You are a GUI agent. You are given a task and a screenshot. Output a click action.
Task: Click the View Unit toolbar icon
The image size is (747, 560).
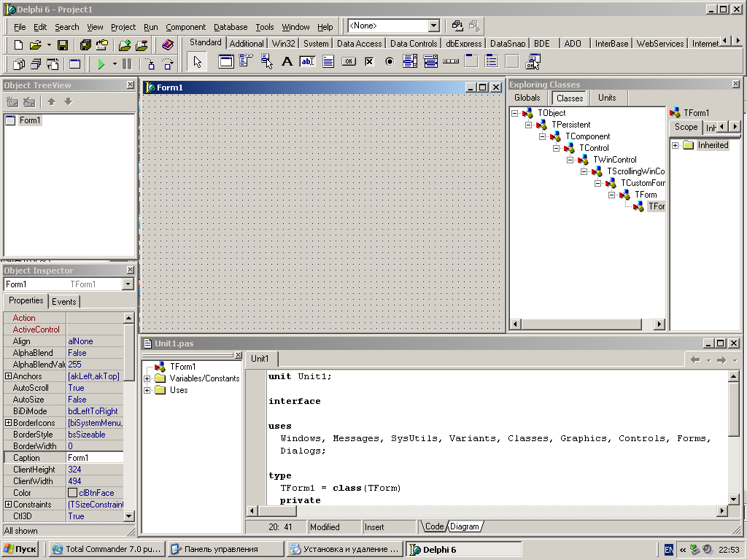click(x=18, y=64)
